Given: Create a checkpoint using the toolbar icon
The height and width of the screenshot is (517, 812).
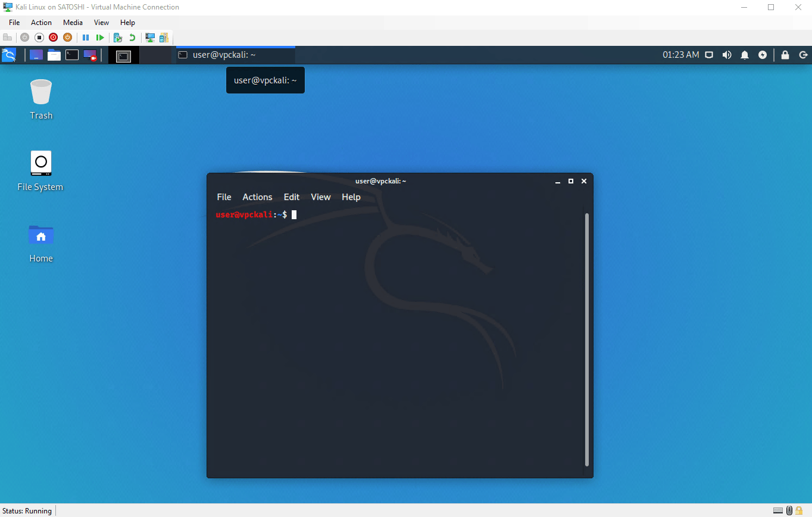Looking at the screenshot, I should coord(116,37).
